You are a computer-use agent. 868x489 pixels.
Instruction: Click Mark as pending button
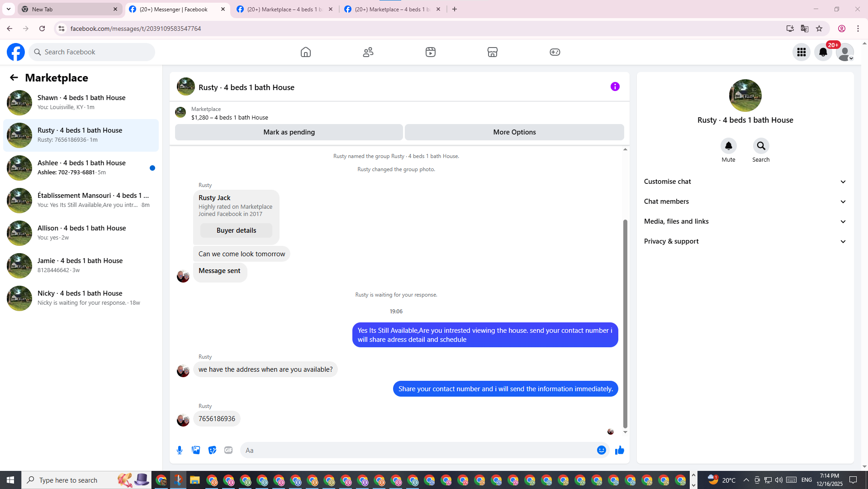tap(289, 132)
